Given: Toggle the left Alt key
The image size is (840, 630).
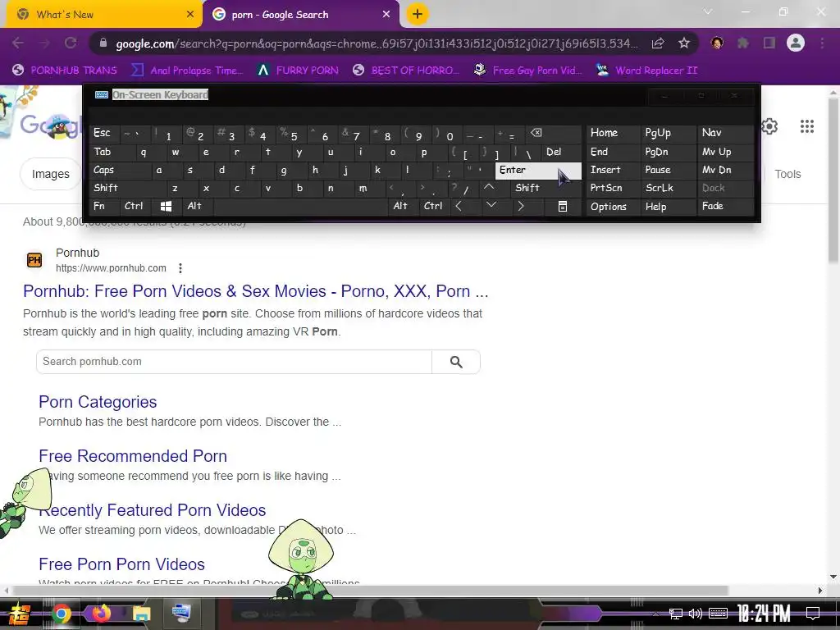Looking at the screenshot, I should pyautogui.click(x=197, y=206).
